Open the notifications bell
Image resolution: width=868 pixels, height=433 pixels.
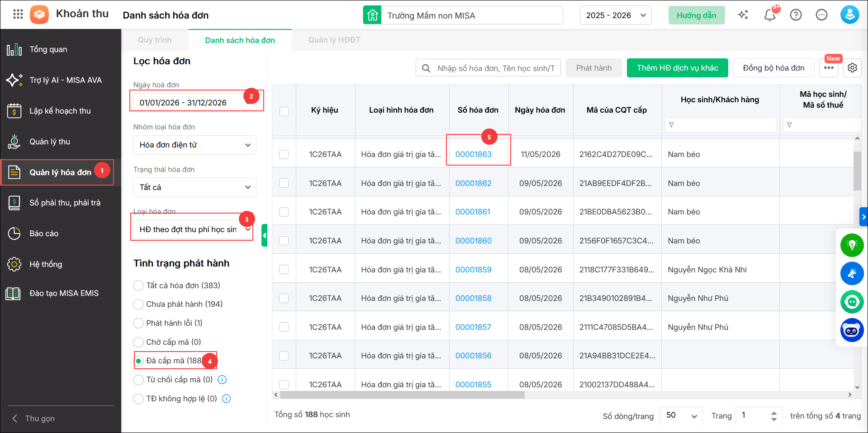(x=770, y=15)
